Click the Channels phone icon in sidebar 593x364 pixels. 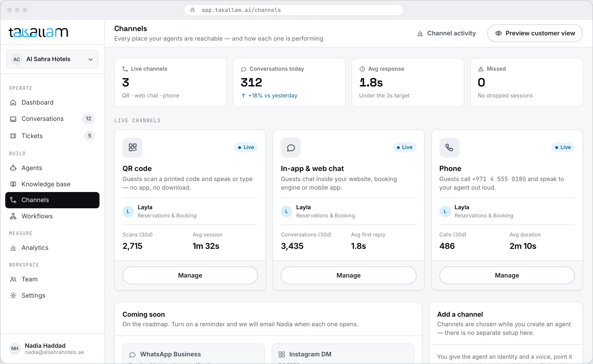(13, 200)
